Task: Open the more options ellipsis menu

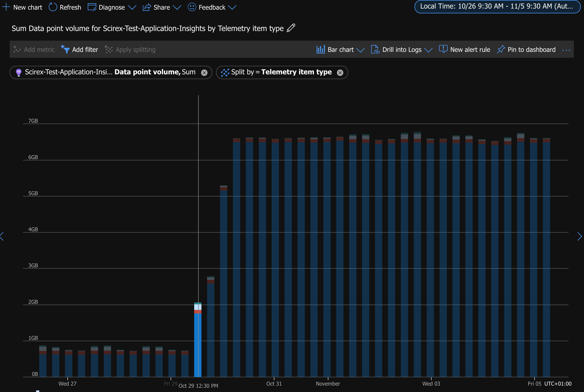Action: click(x=566, y=50)
